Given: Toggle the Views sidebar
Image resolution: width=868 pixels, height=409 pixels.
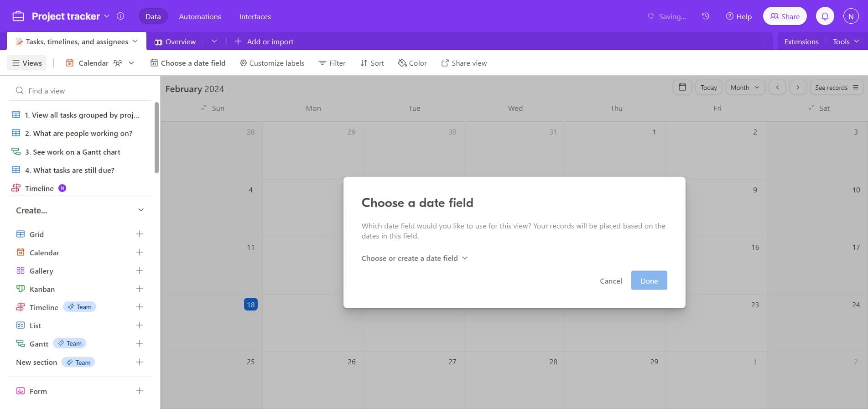Looking at the screenshot, I should coord(27,63).
